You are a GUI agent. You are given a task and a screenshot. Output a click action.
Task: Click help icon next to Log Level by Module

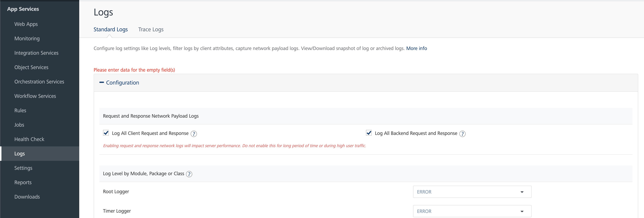coord(189,174)
